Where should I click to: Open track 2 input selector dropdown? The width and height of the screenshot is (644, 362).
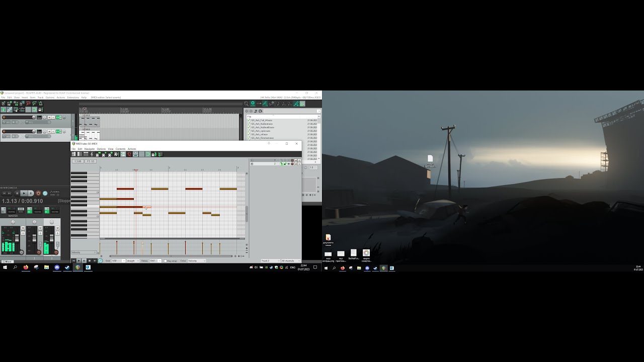tap(38, 136)
